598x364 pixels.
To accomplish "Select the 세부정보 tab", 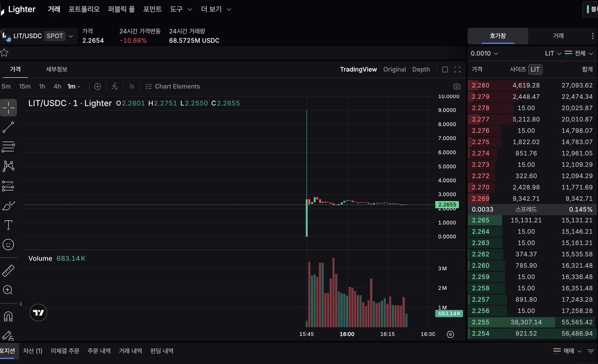I will point(57,69).
